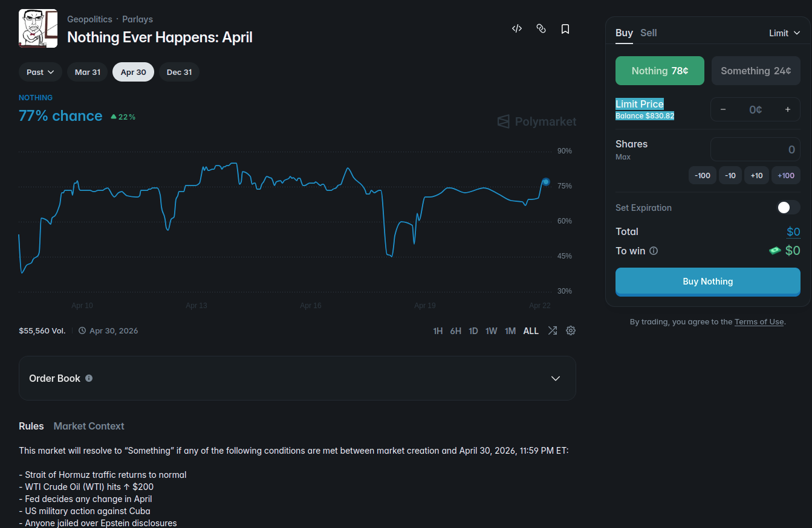This screenshot has height=528, width=812.
Task: Choose the Something 24¢ outcome
Action: click(756, 71)
